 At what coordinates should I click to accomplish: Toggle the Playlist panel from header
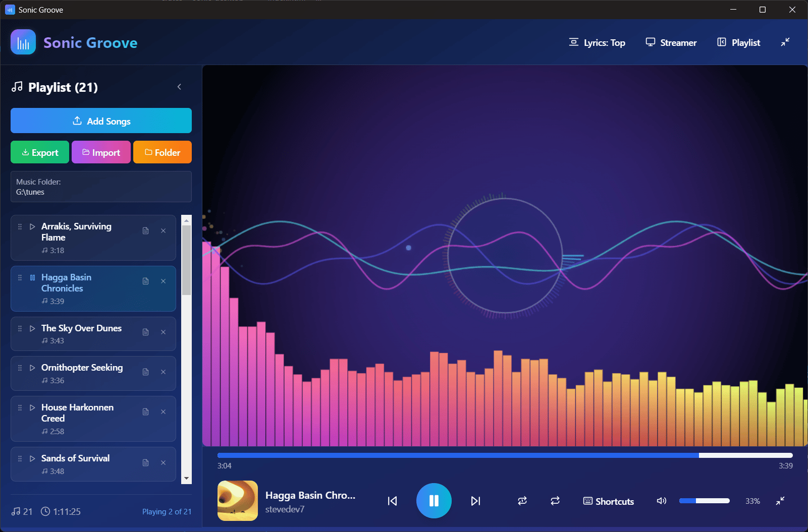[739, 42]
